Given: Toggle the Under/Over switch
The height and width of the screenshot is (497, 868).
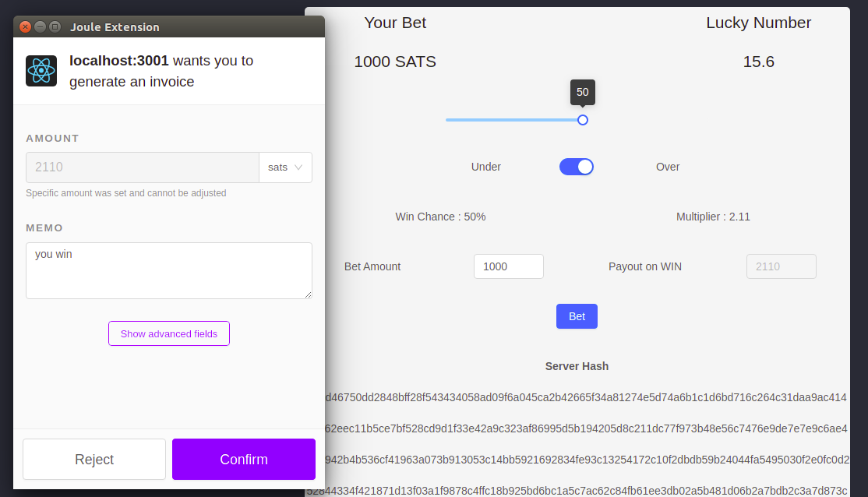Looking at the screenshot, I should (x=577, y=167).
